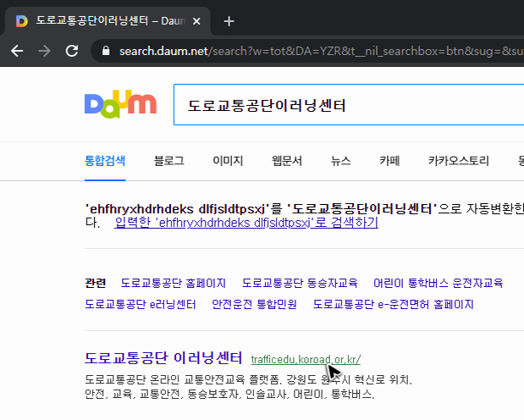Switch to the 카페 tab
This screenshot has width=524, height=420.
click(x=389, y=161)
